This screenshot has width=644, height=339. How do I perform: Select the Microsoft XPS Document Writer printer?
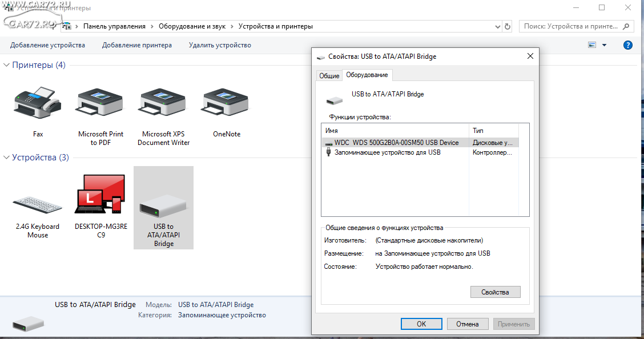click(x=163, y=103)
